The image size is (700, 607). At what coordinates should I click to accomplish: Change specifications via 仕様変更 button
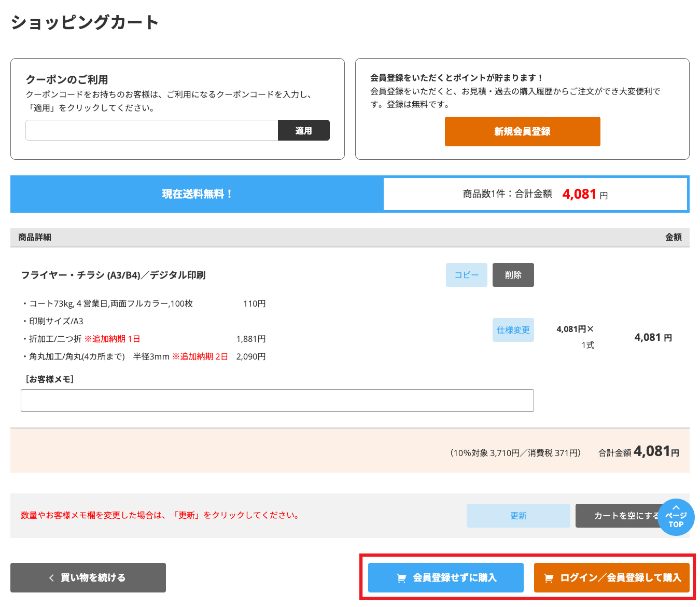pos(513,330)
